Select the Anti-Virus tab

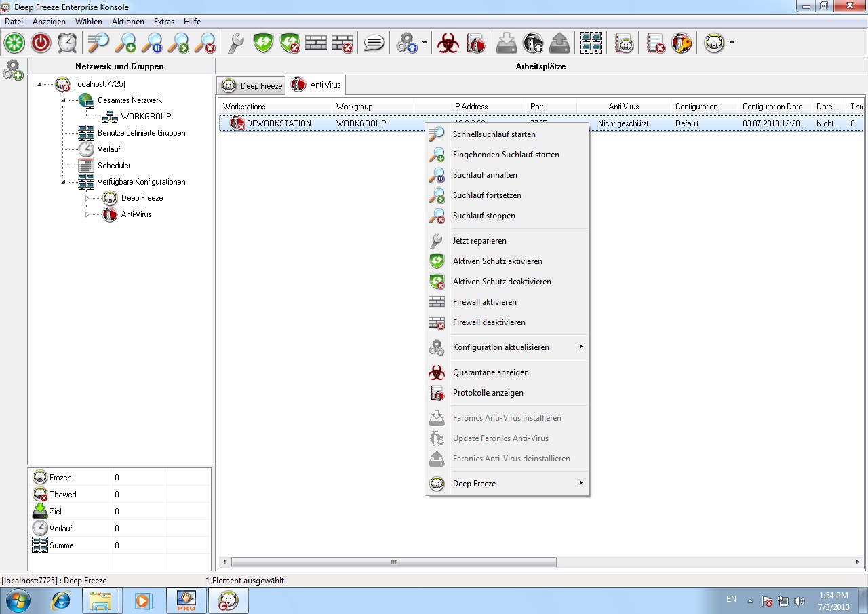click(316, 85)
